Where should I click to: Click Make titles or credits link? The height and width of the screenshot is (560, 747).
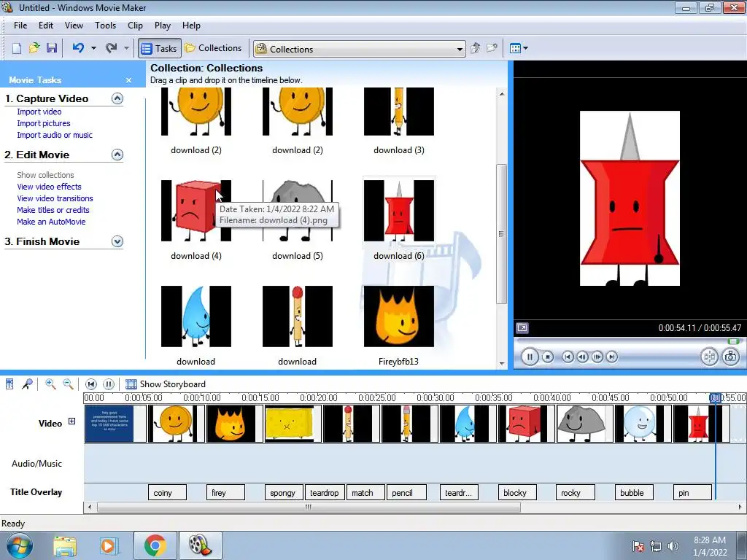[x=53, y=210]
